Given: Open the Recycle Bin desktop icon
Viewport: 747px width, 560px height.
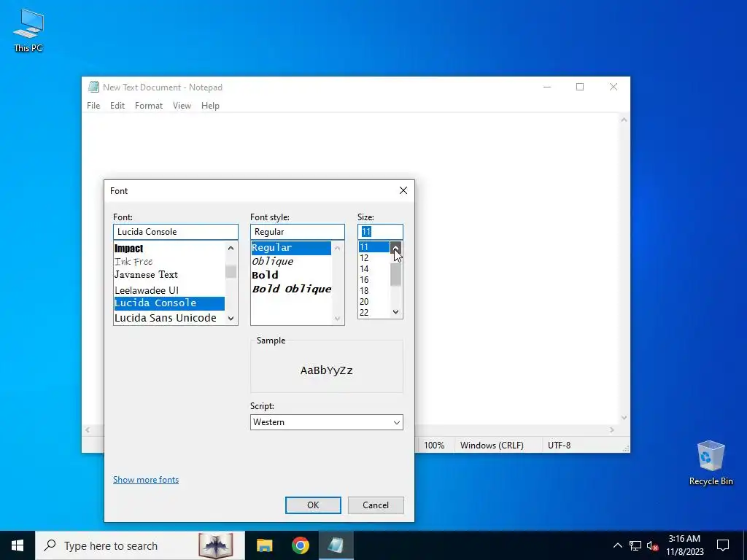Looking at the screenshot, I should [x=711, y=463].
